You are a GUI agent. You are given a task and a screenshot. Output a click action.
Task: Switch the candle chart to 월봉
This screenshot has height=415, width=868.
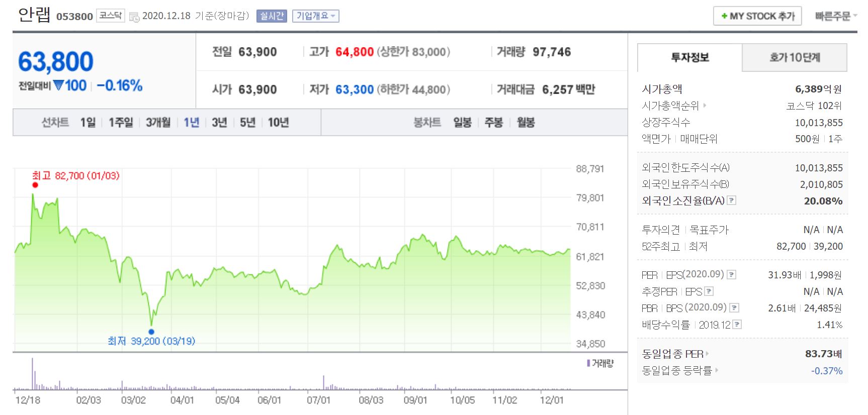point(526,122)
